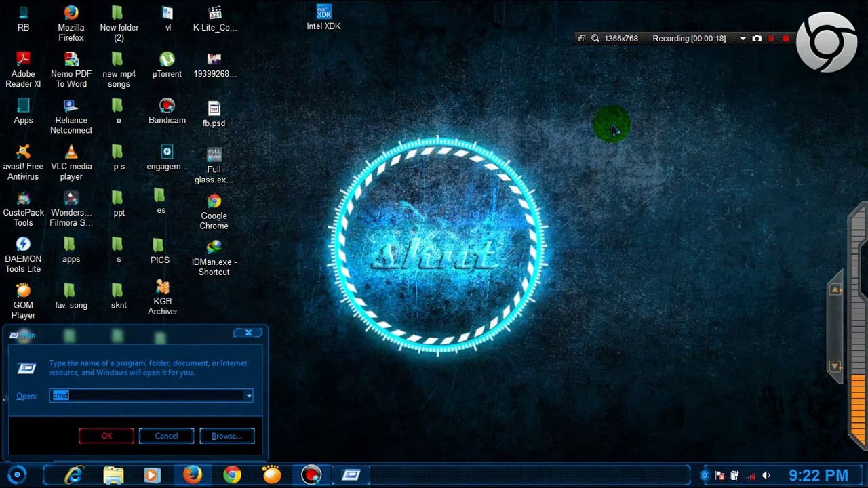
Task: Cancel the Run dialog
Action: [x=166, y=436]
